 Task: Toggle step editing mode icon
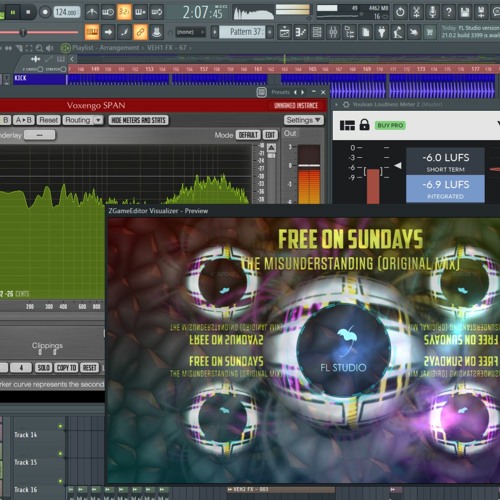click(x=124, y=32)
